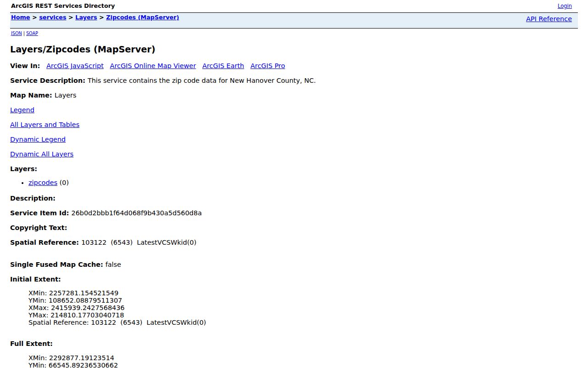Click the Service Description text about New Hanover County
This screenshot has width=588, height=368.
point(202,80)
